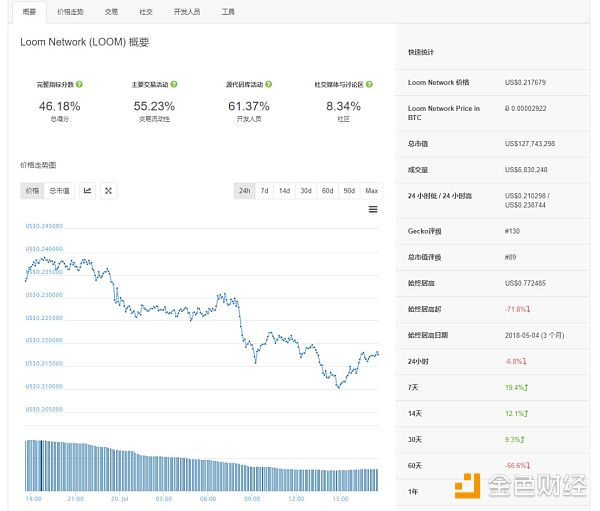This screenshot has width=600, height=511.
Task: Open the 交易 tab
Action: pos(111,12)
